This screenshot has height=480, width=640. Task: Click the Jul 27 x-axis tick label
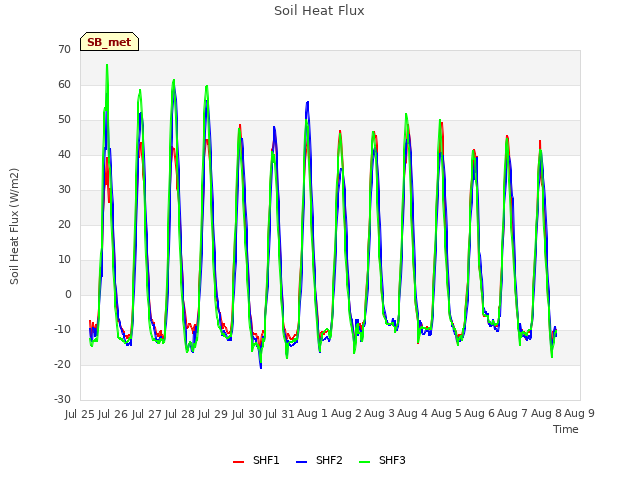tap(147, 414)
